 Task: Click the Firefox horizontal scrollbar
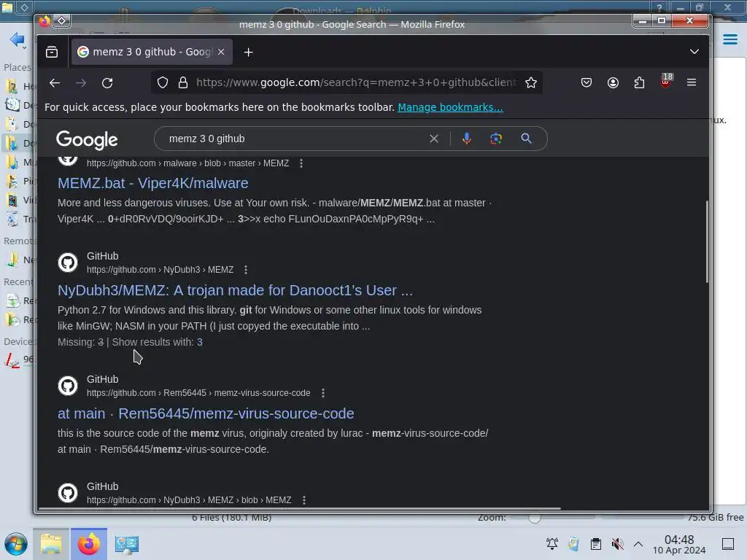click(x=299, y=508)
